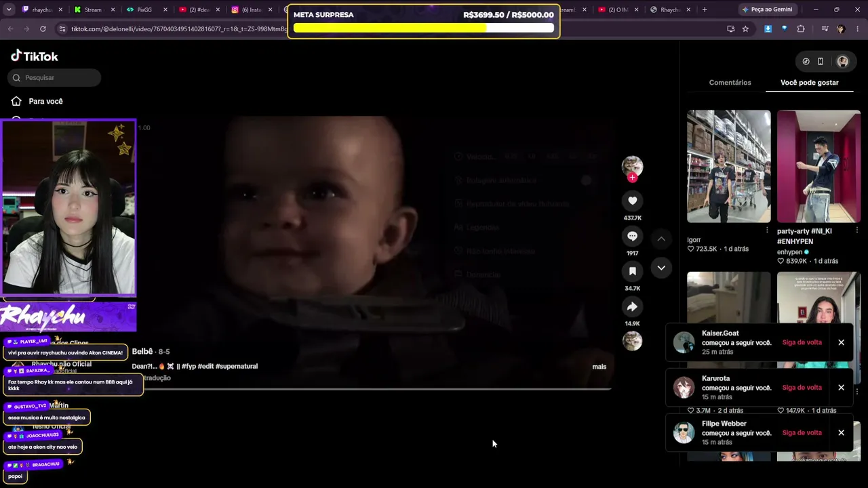This screenshot has width=868, height=488.
Task: Click the TikTok logo
Action: [35, 56]
